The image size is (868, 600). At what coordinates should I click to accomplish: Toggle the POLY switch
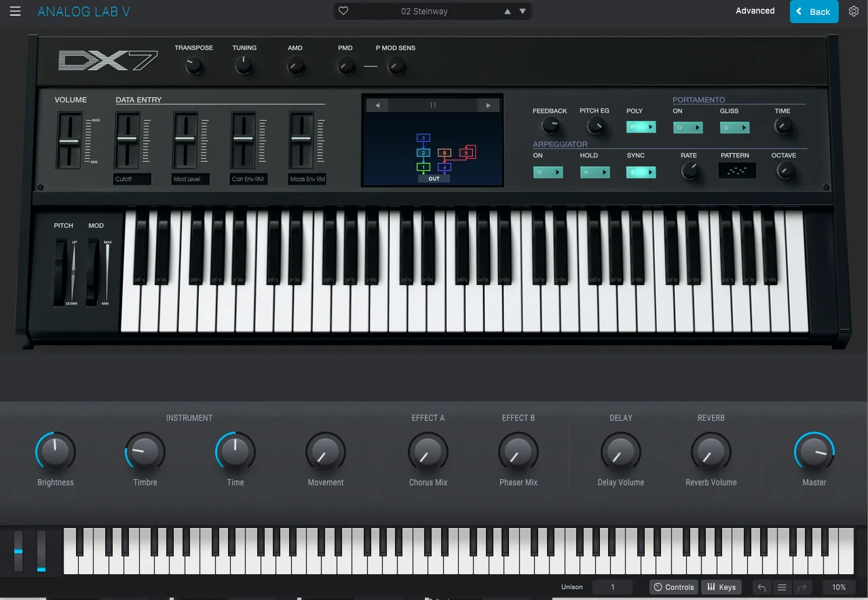[x=641, y=127]
